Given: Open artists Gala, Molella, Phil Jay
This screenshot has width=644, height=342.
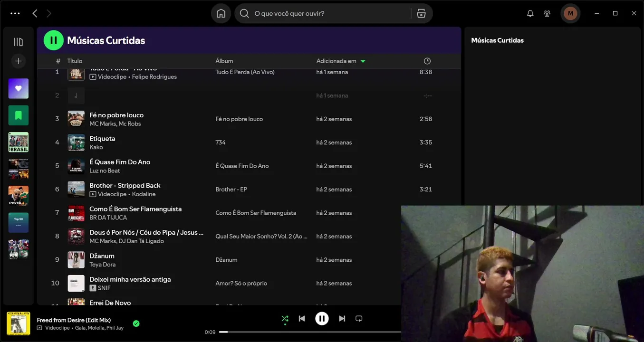Looking at the screenshot, I should click(99, 328).
